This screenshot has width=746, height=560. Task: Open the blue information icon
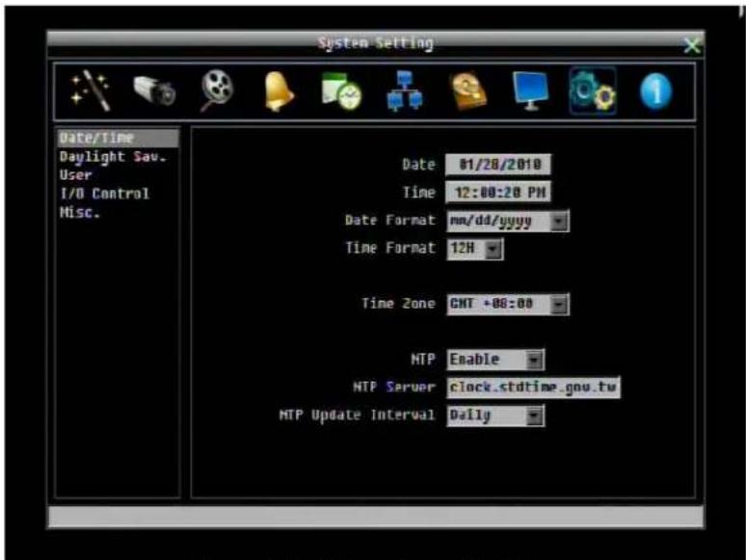click(656, 92)
